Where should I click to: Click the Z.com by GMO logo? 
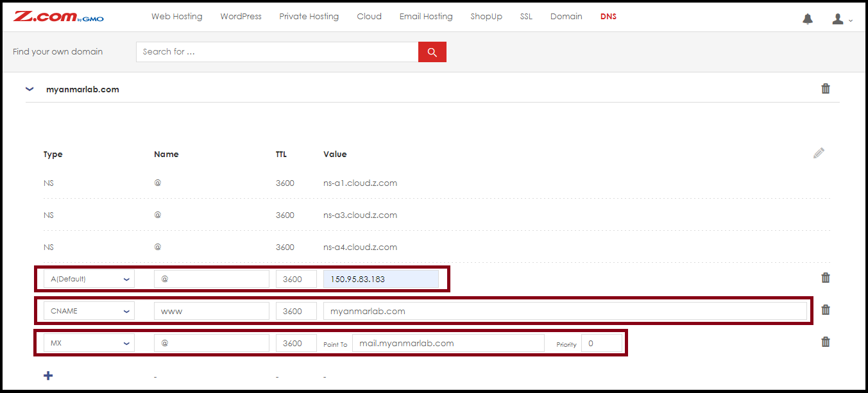(x=58, y=17)
